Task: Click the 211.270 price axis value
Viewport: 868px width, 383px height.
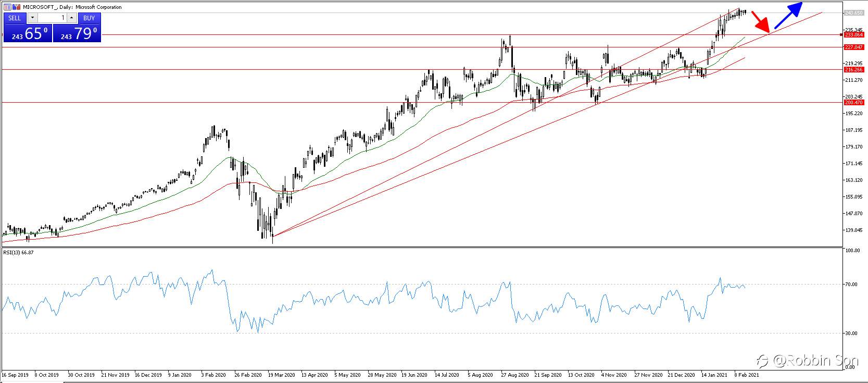Action: pyautogui.click(x=854, y=80)
